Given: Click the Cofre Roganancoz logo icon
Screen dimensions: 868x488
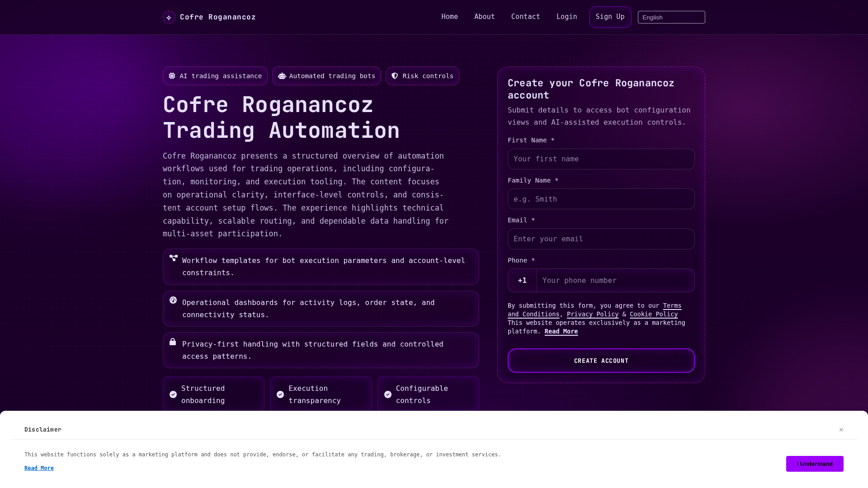Looking at the screenshot, I should coord(169,17).
